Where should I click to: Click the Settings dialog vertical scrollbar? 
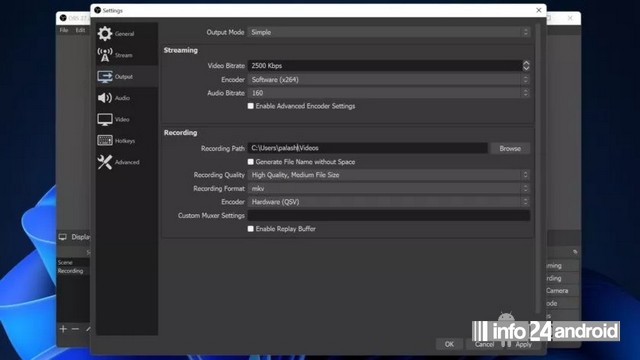(x=538, y=168)
